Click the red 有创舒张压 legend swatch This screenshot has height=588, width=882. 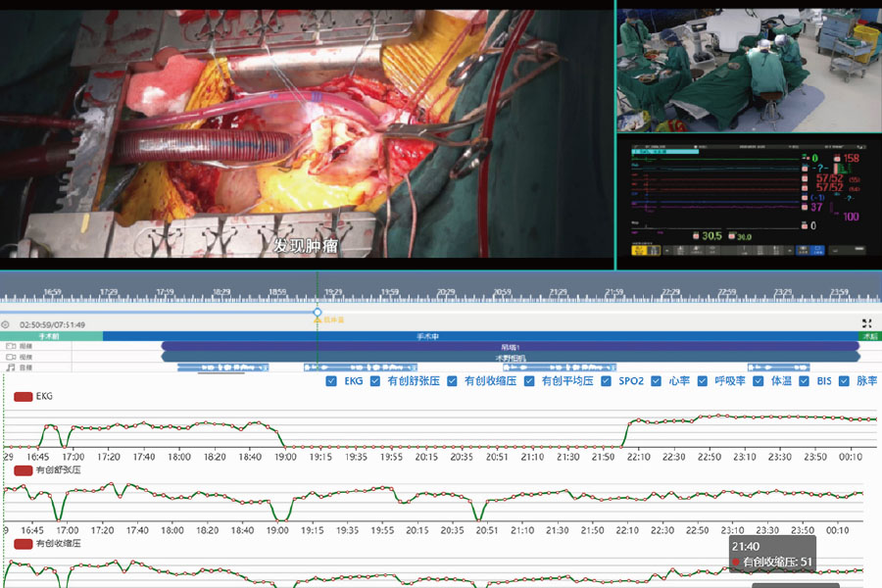click(24, 470)
